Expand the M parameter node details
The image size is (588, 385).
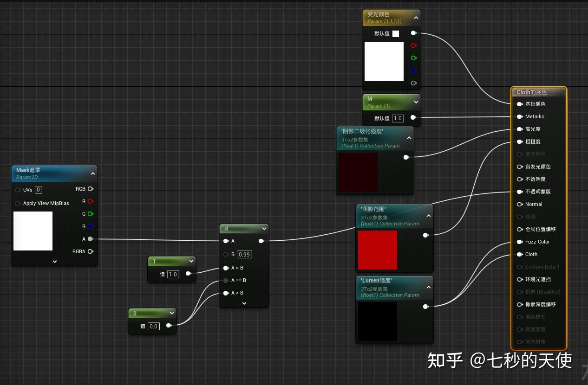pos(416,102)
